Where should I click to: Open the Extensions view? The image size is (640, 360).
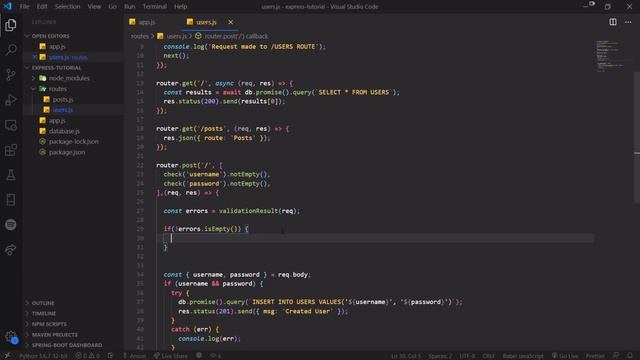(x=11, y=150)
